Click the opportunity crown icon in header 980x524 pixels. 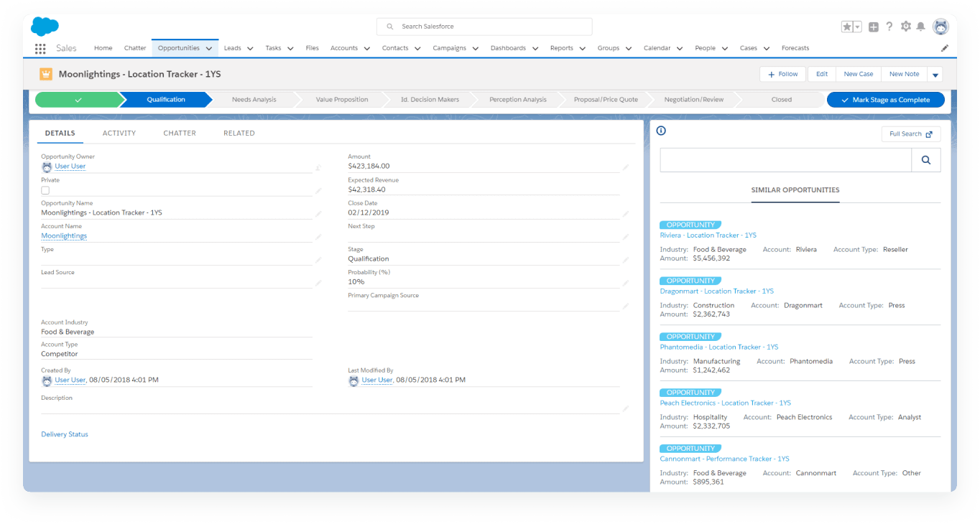46,74
